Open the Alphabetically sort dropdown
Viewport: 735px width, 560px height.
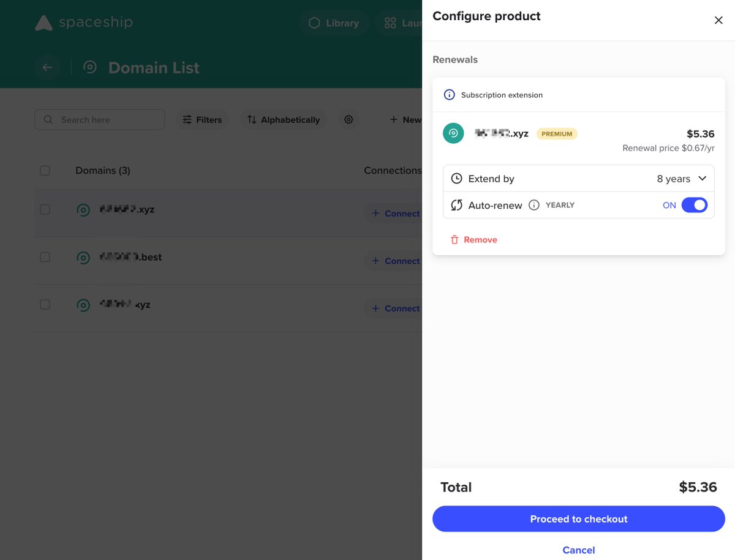coord(283,119)
